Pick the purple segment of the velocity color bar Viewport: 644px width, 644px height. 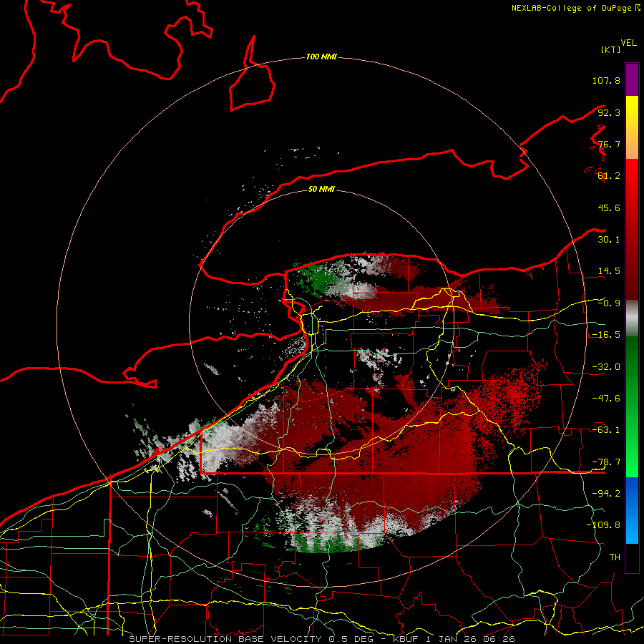tap(632, 79)
